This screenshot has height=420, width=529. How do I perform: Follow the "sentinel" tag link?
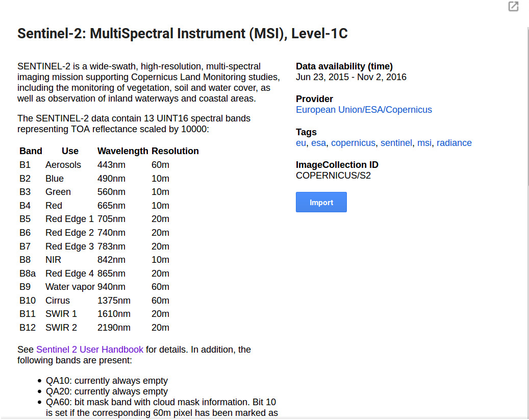396,143
